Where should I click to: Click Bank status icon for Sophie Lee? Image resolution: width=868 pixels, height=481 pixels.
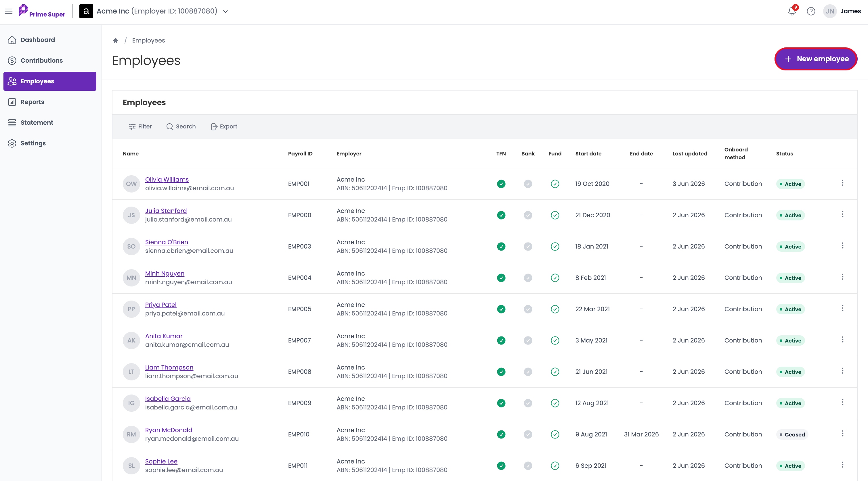coord(528,465)
